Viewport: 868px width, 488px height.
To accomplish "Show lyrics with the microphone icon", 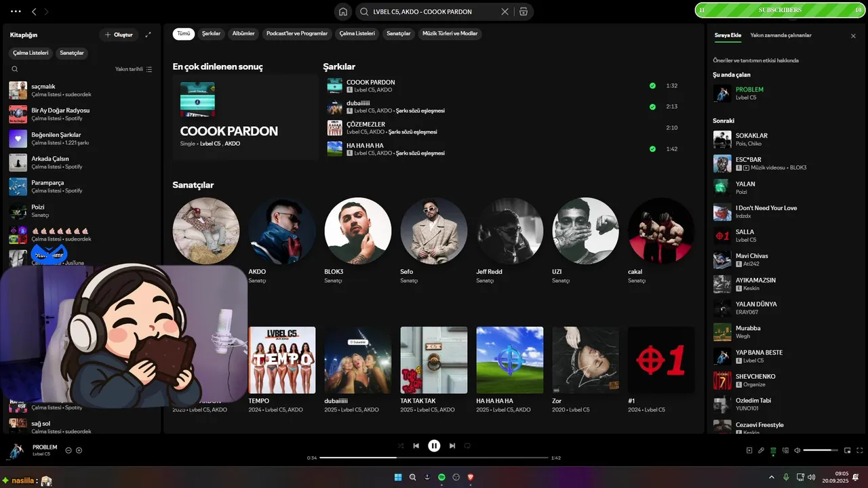I will (x=761, y=450).
